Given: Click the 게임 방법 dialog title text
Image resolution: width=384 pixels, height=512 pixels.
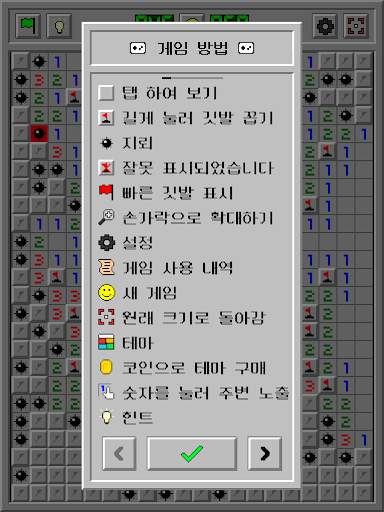Looking at the screenshot, I should pos(192,49).
